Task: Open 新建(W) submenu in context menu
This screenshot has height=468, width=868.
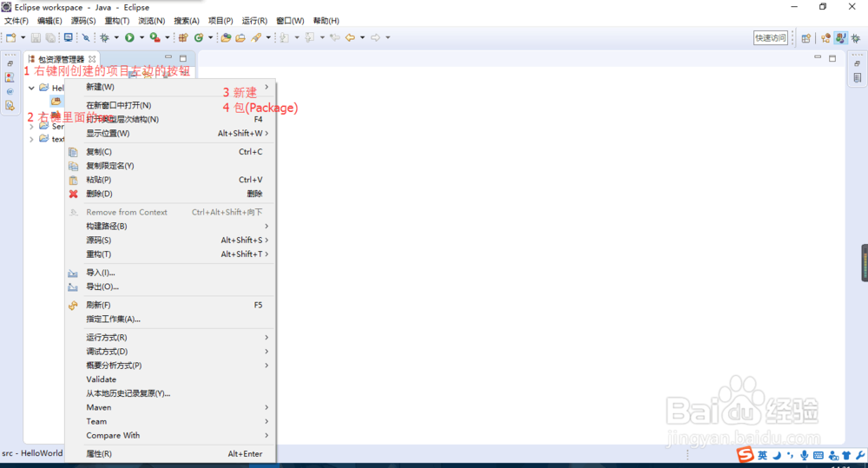Action: tap(170, 87)
